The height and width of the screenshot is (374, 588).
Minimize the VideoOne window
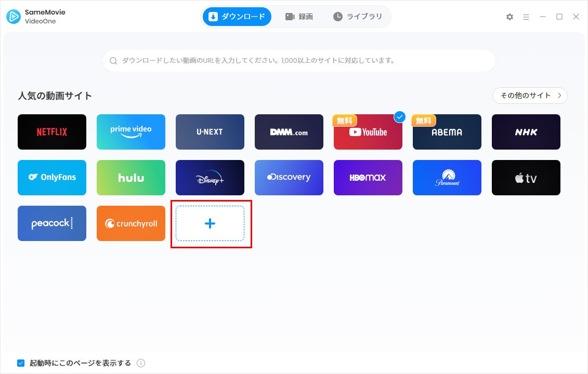(543, 17)
